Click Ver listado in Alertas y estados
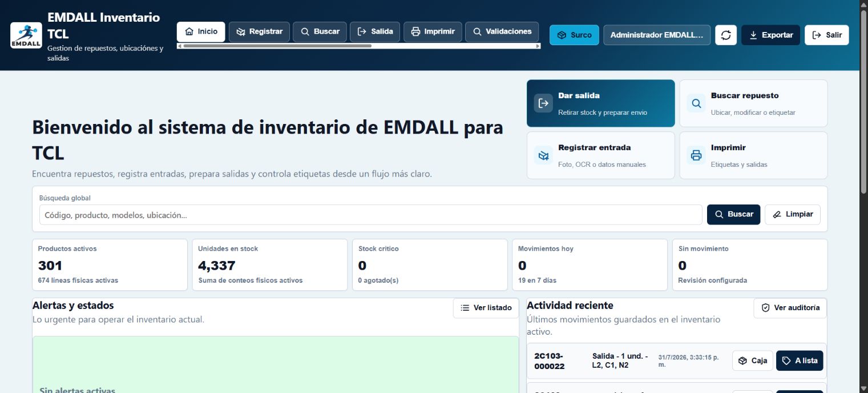868x393 pixels. [x=486, y=308]
